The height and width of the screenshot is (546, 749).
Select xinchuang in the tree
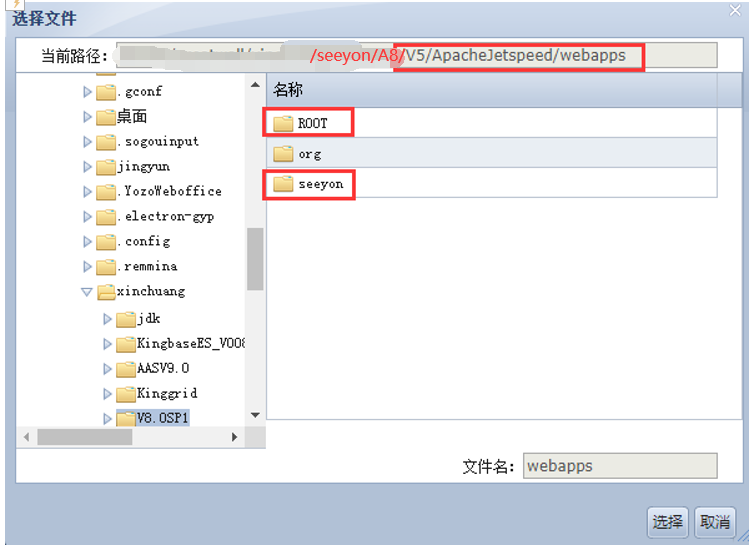pos(151,291)
